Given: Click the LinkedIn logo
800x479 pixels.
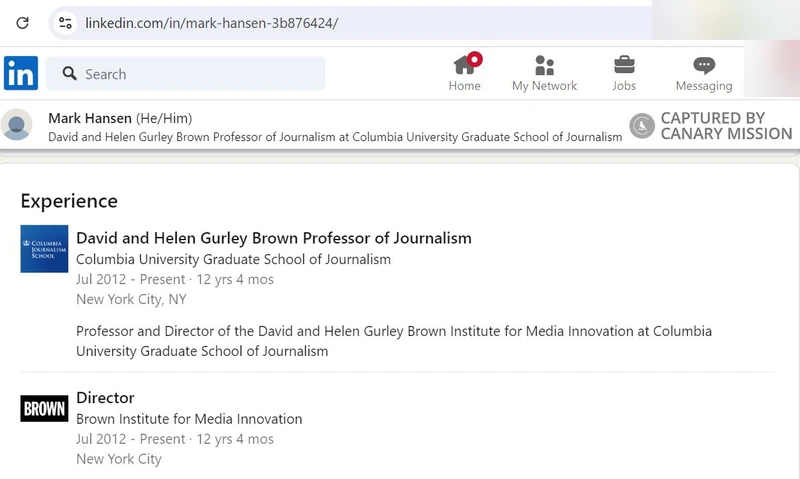Looking at the screenshot, I should (21, 73).
